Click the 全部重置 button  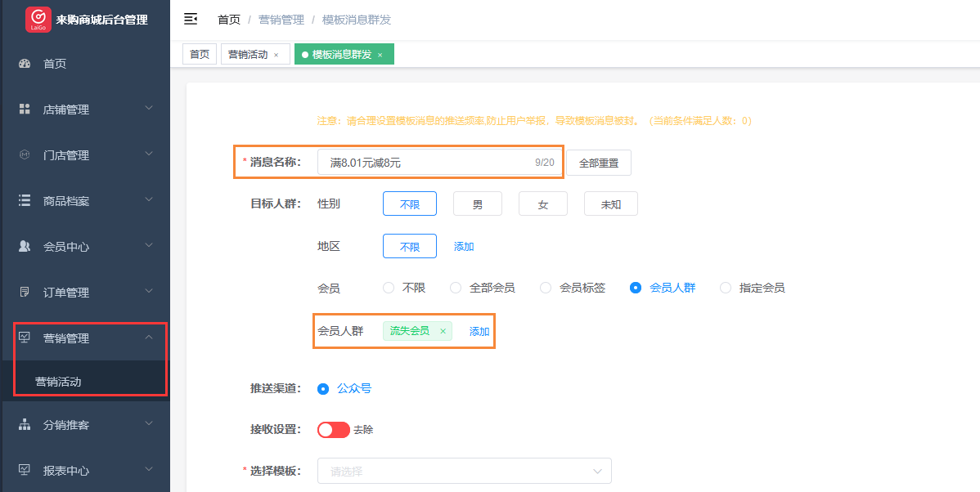tap(598, 163)
